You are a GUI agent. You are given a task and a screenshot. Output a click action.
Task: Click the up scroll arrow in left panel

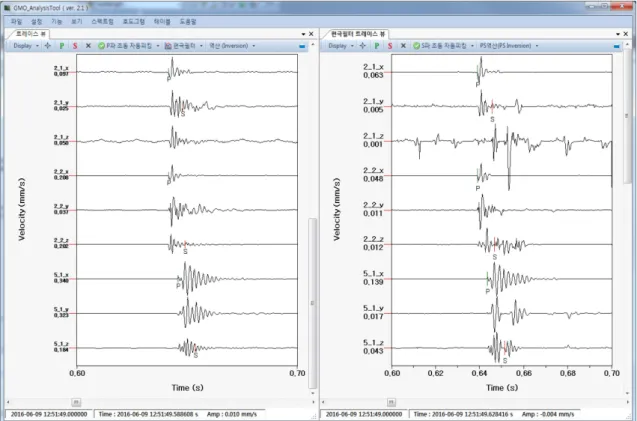click(312, 45)
